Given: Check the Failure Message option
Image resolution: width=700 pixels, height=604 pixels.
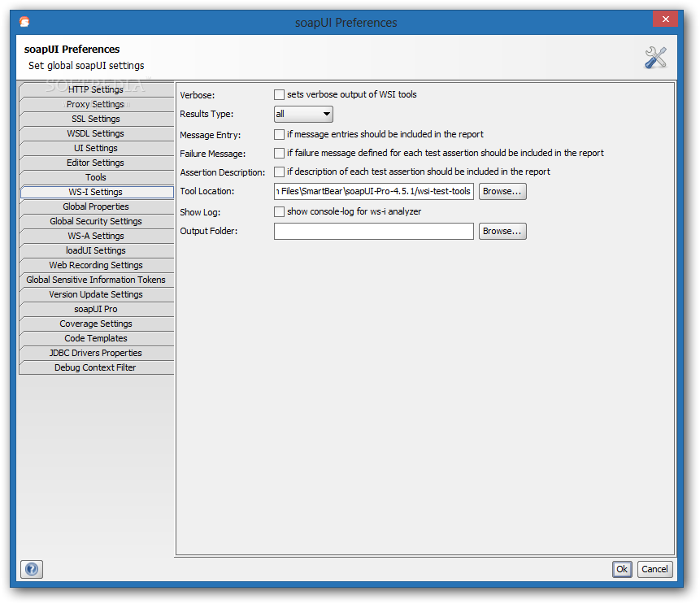Looking at the screenshot, I should 279,153.
